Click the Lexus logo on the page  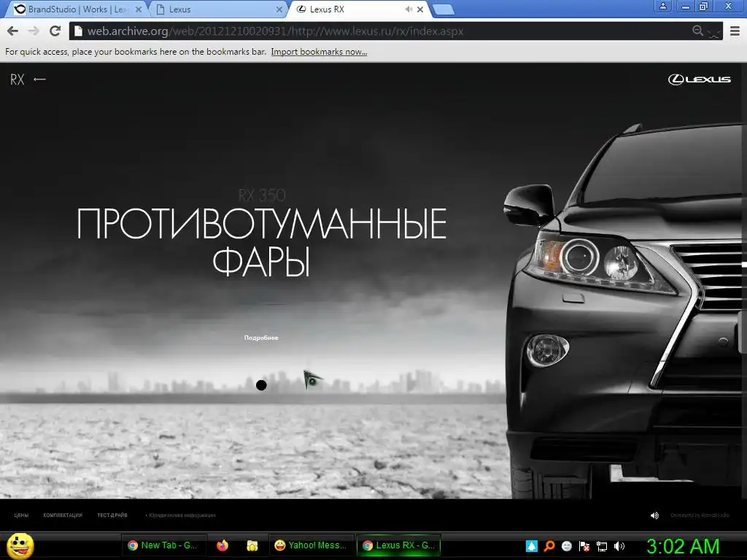pyautogui.click(x=699, y=79)
